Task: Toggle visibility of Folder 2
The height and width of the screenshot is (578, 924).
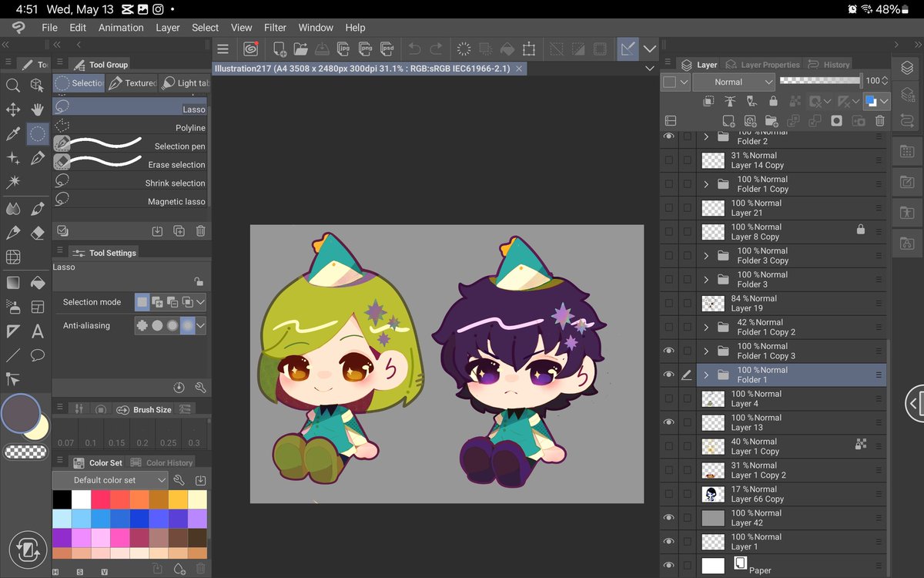Action: click(668, 136)
